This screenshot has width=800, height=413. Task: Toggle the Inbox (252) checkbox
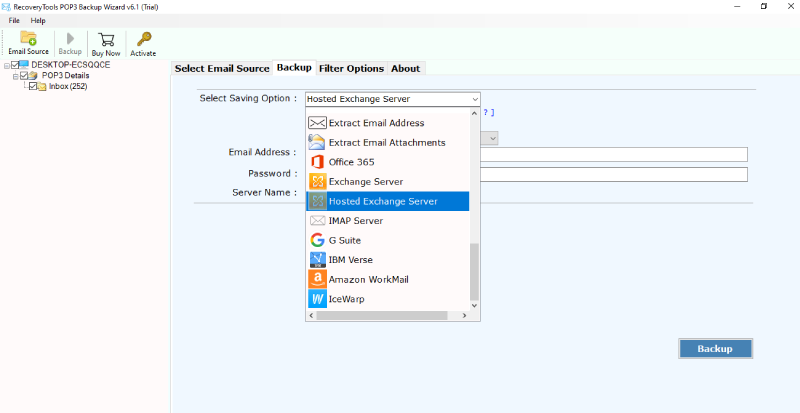pos(33,86)
